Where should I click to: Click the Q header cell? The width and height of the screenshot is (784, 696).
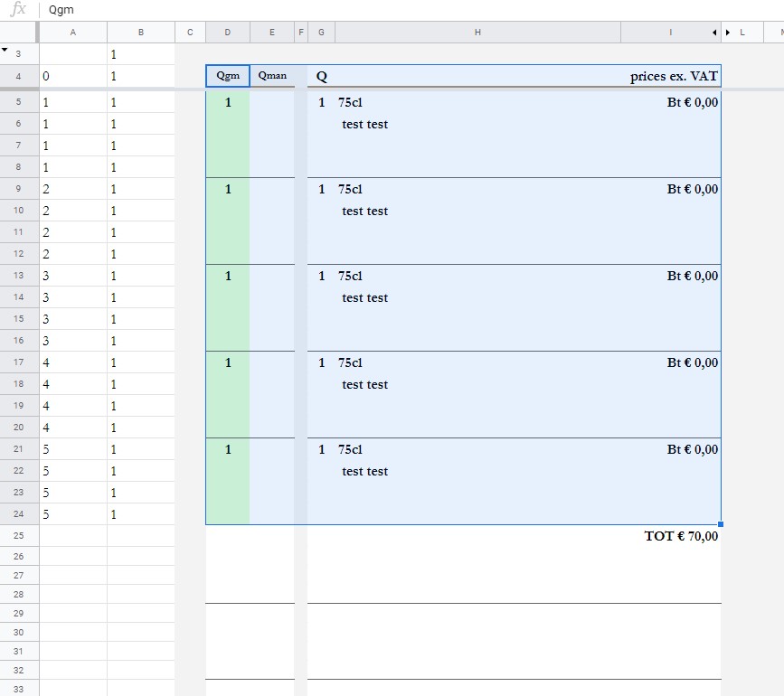coord(321,76)
